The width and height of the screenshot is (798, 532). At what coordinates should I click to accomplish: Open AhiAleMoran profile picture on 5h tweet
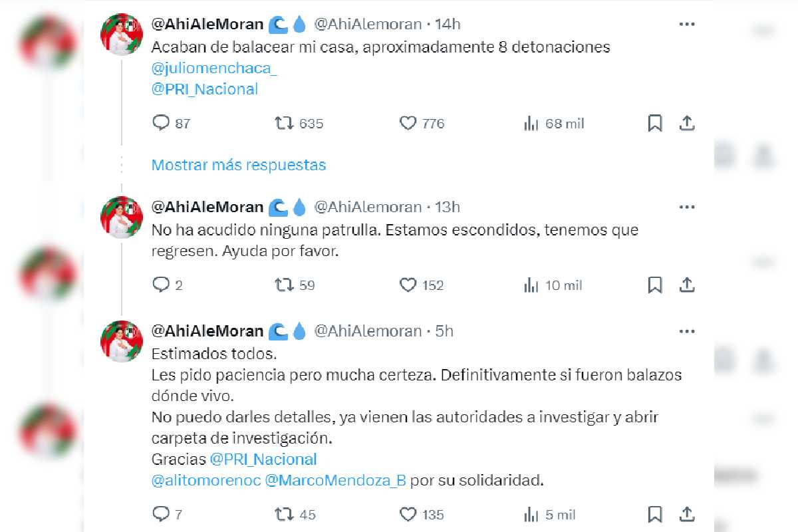click(x=122, y=340)
